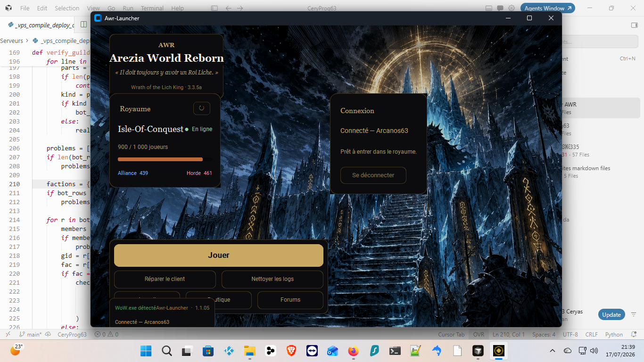Open the Agents Window button

click(548, 8)
